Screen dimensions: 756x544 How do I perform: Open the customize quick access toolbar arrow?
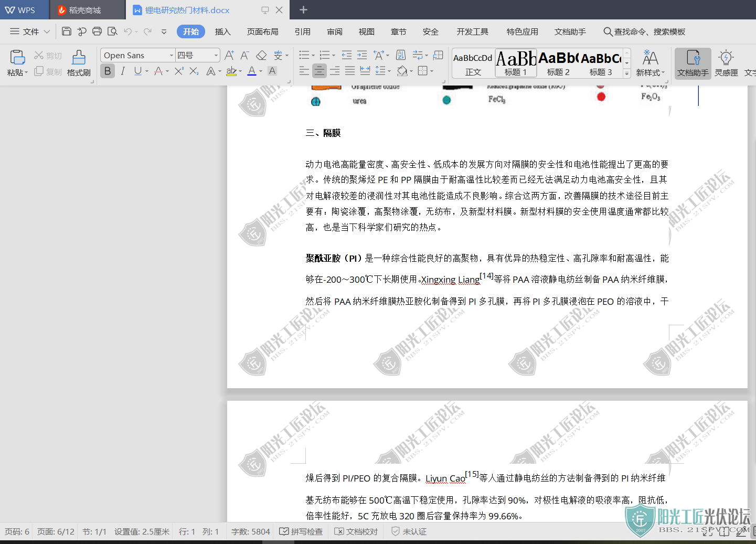[164, 31]
